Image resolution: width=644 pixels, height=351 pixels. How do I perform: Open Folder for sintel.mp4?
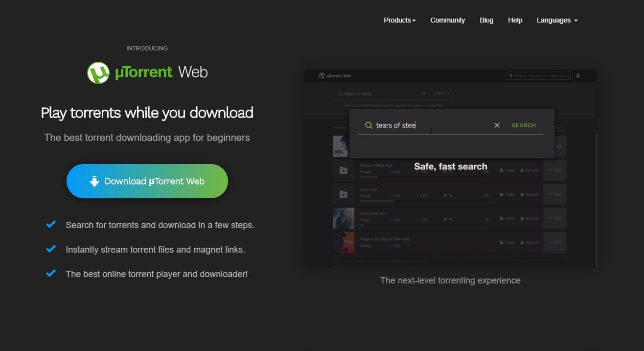point(507,194)
